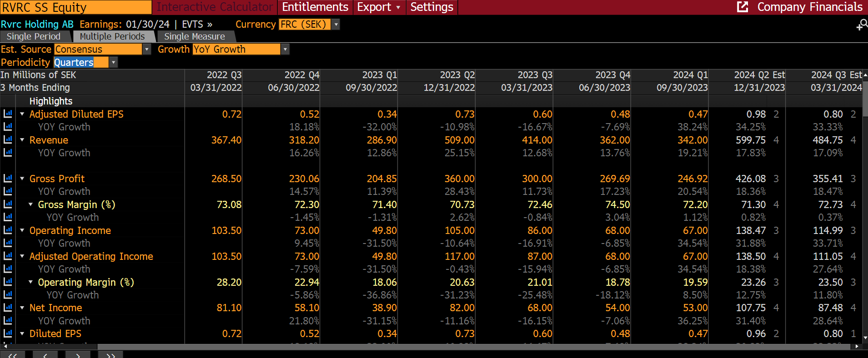
Task: Click the magnifier search icon at top right
Action: click(862, 25)
